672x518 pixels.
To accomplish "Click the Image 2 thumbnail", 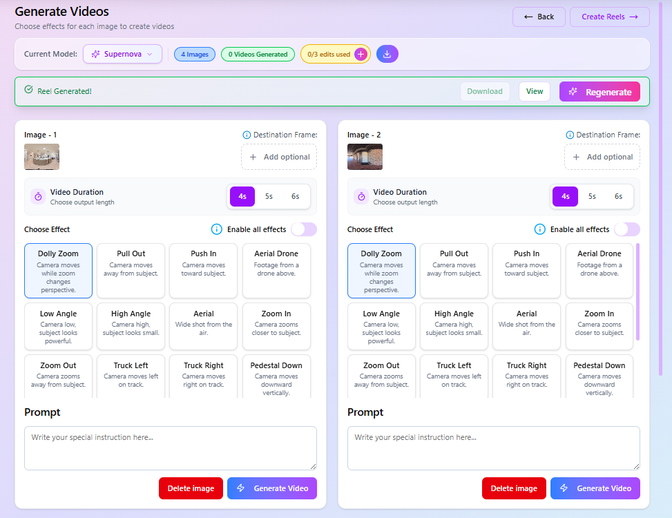I will pyautogui.click(x=365, y=157).
